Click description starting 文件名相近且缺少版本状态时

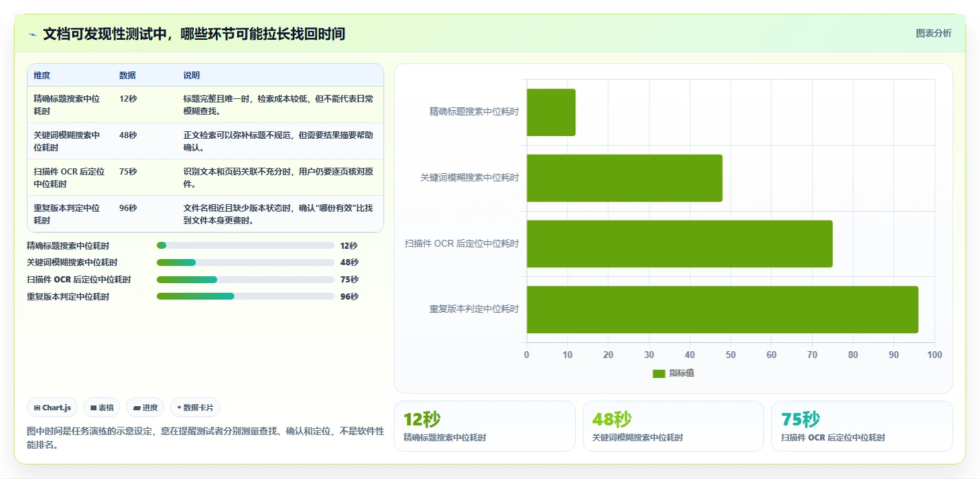click(x=278, y=214)
